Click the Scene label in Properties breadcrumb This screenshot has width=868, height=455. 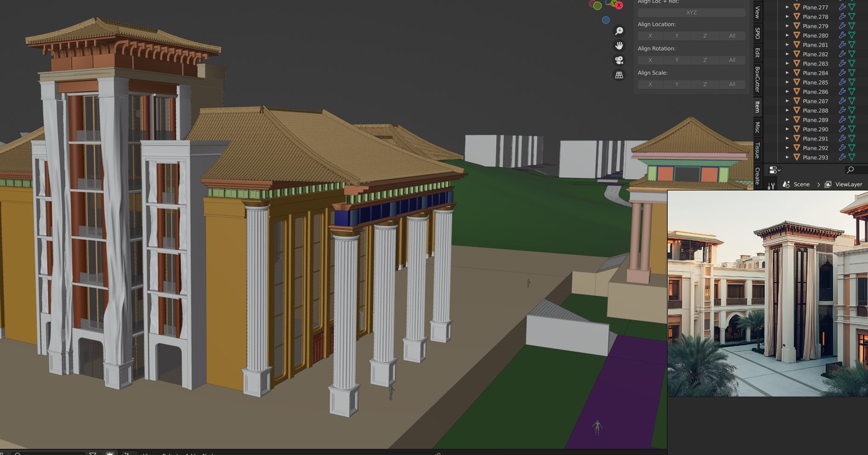[802, 184]
